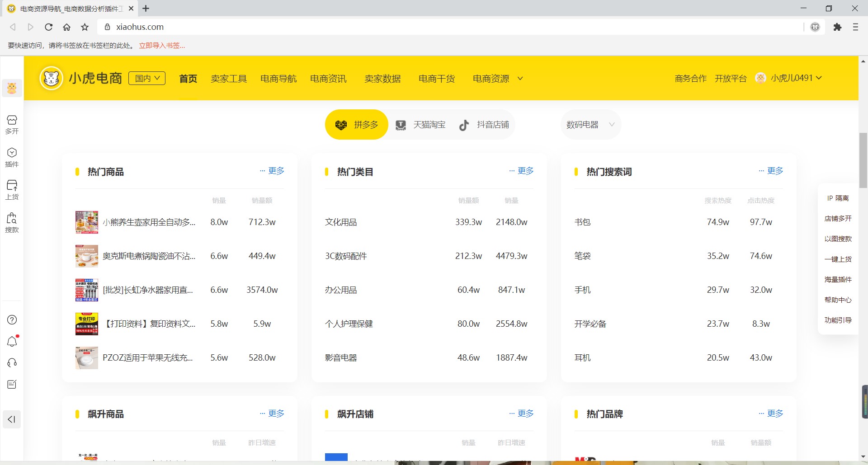Click 更多 next to 热门商品 panel

tap(275, 170)
